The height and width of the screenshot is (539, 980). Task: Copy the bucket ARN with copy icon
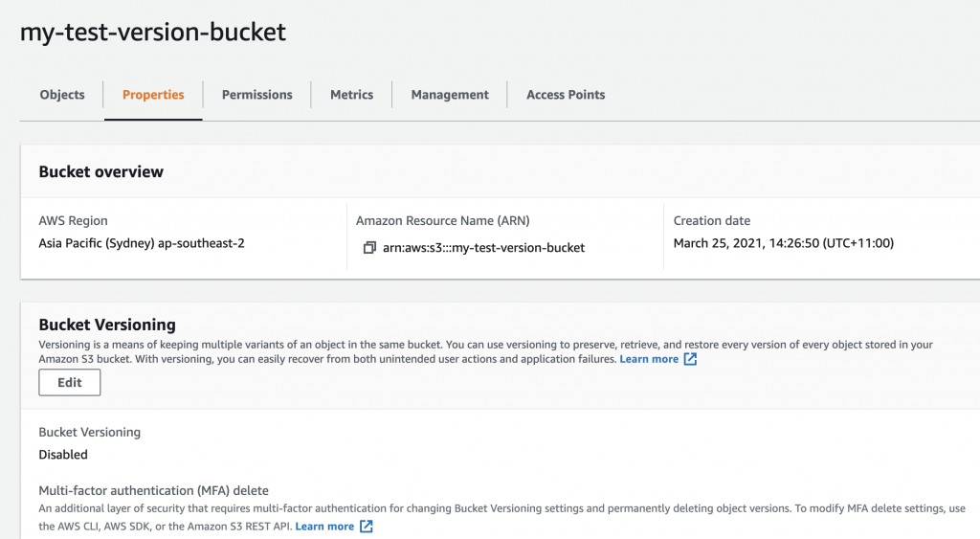click(369, 248)
